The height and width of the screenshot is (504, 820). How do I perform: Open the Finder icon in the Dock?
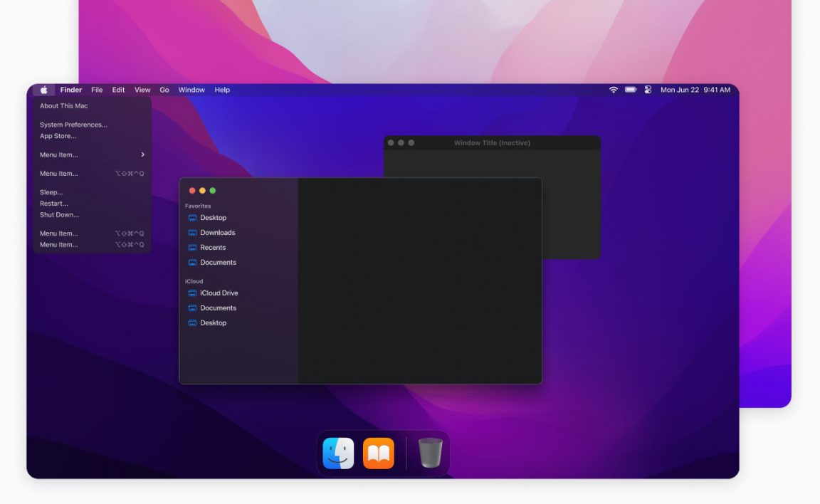[x=336, y=453]
